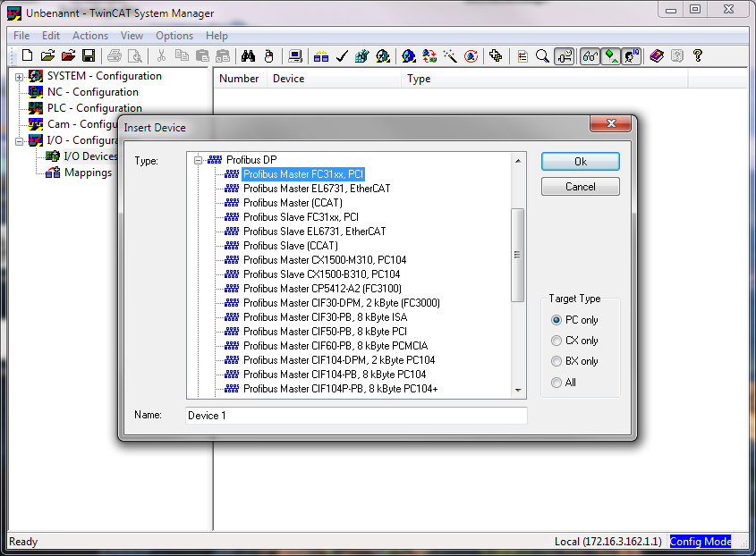Click the Profibus DP network icon

pos(215,159)
